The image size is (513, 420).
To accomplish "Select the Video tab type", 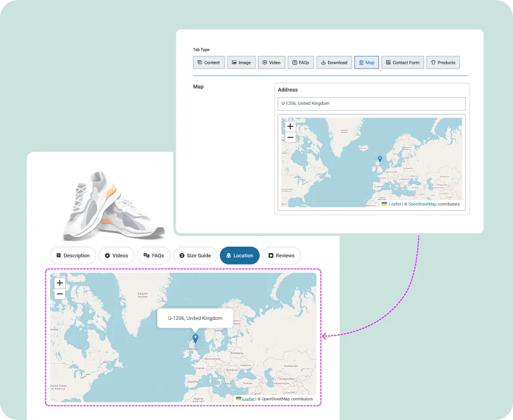I will [271, 63].
